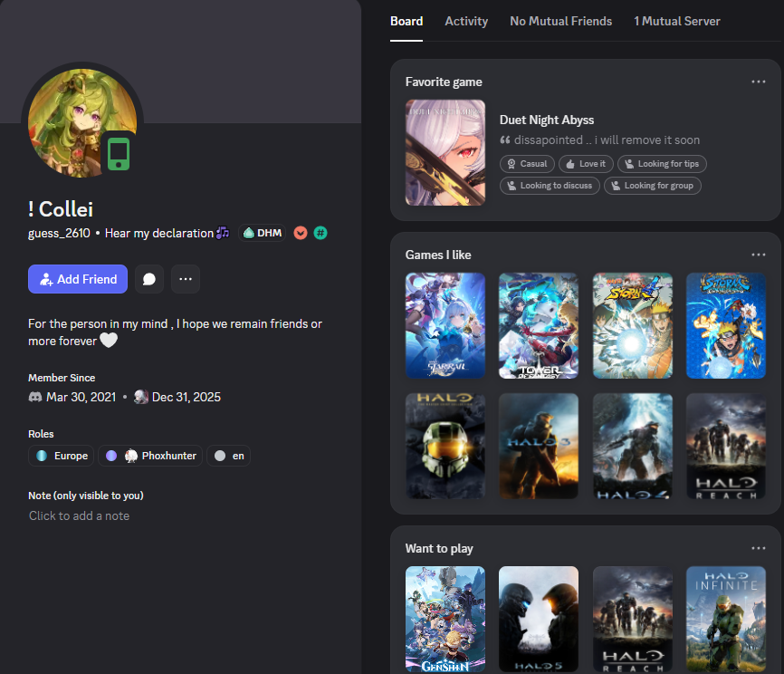Click the guess_2610 username text
The height and width of the screenshot is (674, 784).
59,233
